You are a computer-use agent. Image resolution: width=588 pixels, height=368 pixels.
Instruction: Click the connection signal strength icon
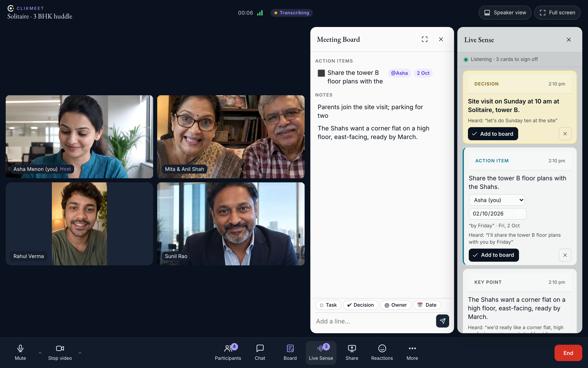[260, 13]
